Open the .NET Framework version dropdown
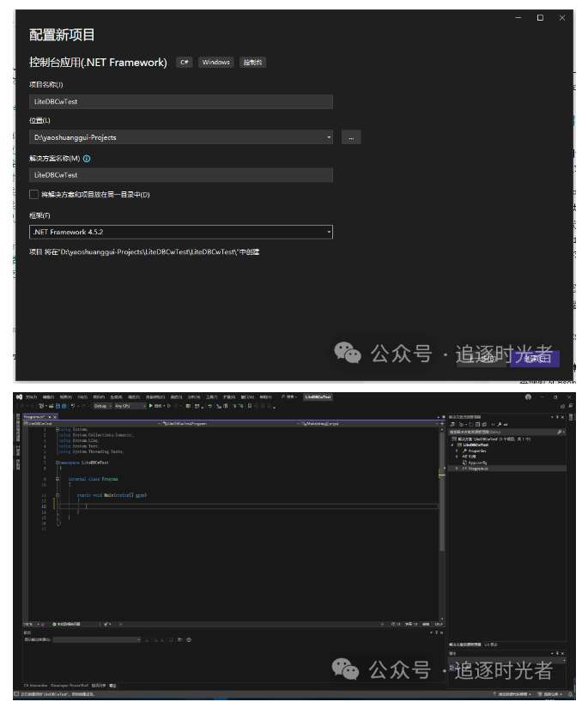Screen dimensions: 588x708 pos(180,232)
